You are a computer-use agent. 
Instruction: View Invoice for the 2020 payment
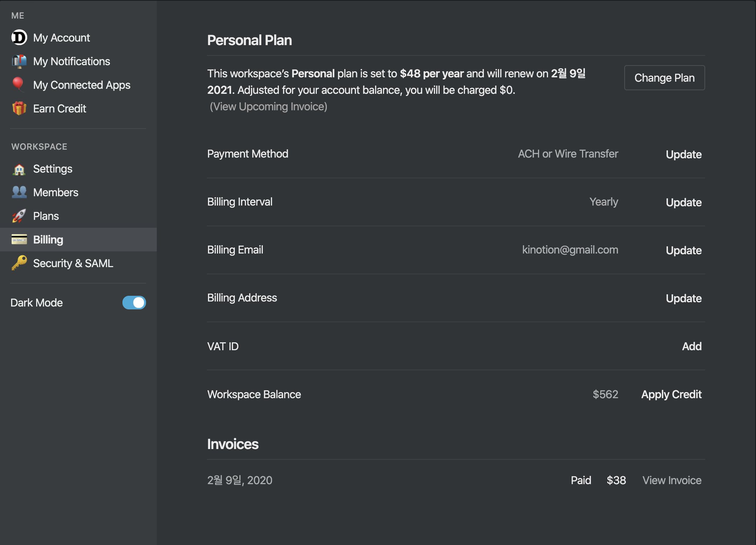(672, 480)
